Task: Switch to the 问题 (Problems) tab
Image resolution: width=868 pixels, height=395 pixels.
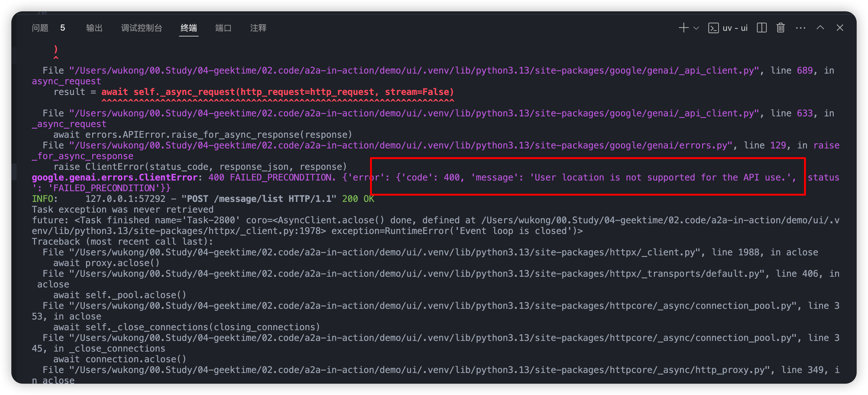Action: click(x=40, y=28)
